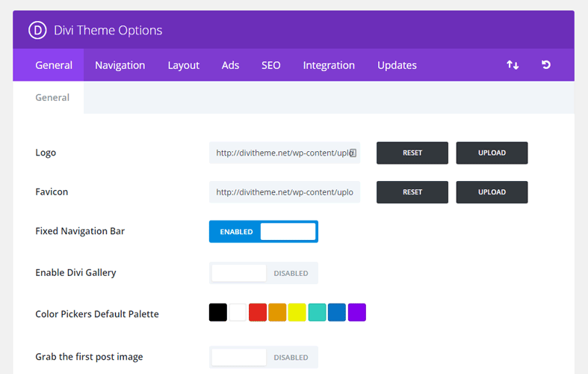The width and height of the screenshot is (588, 374).
Task: Click the 'Divi Theme Options' title text
Action: pos(108,30)
